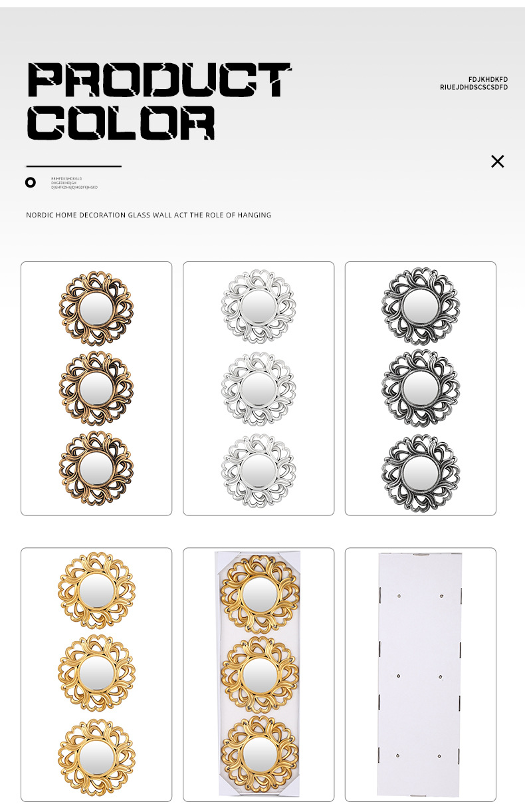Click the FDJKHDKFD text at top right
The width and height of the screenshot is (525, 812).
click(x=488, y=79)
